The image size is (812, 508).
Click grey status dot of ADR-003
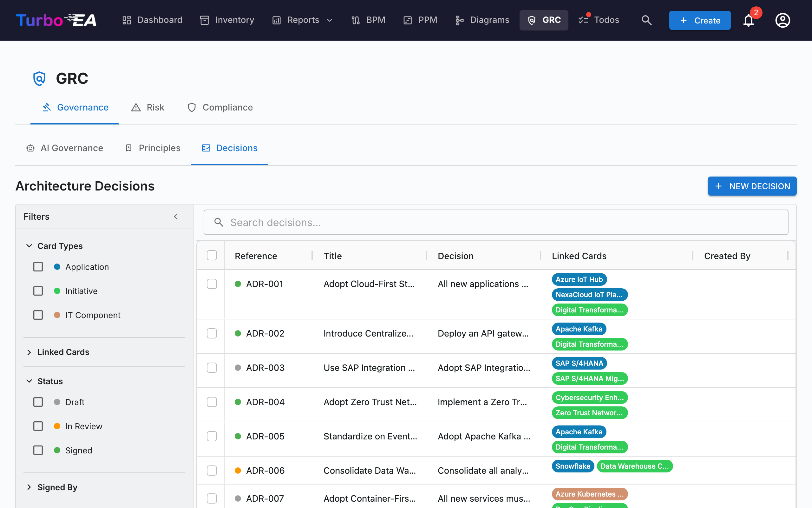[238, 368]
